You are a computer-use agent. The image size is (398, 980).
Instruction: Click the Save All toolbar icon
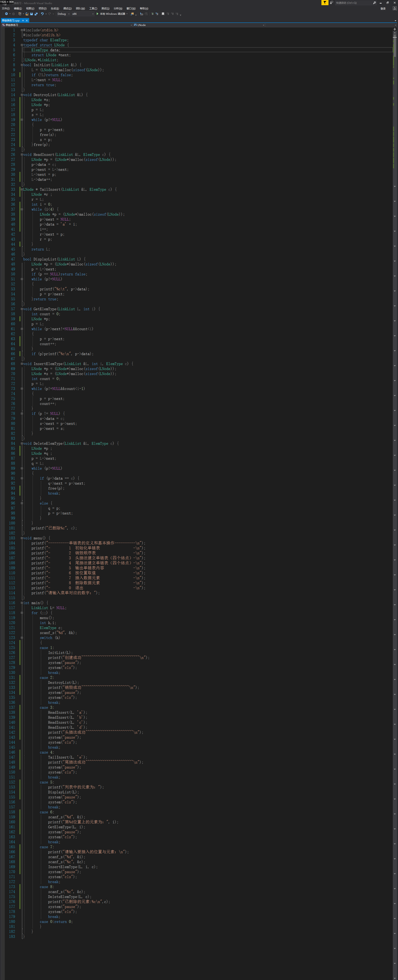tap(36, 14)
